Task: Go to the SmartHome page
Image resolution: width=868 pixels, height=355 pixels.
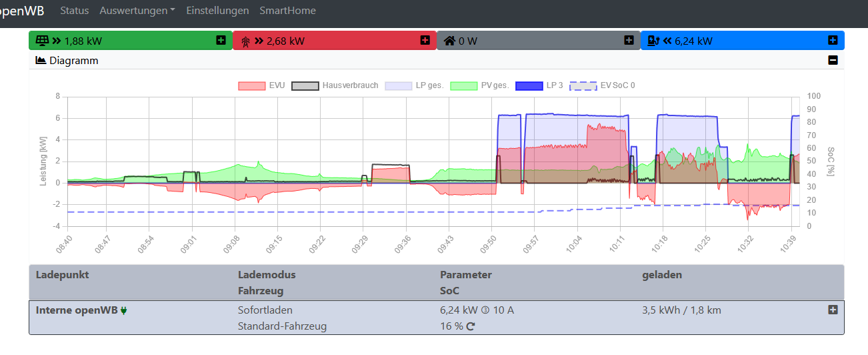Action: [287, 11]
